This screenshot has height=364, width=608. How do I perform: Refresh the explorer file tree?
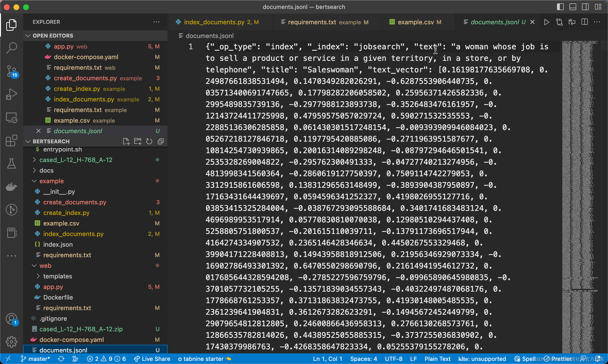149,142
